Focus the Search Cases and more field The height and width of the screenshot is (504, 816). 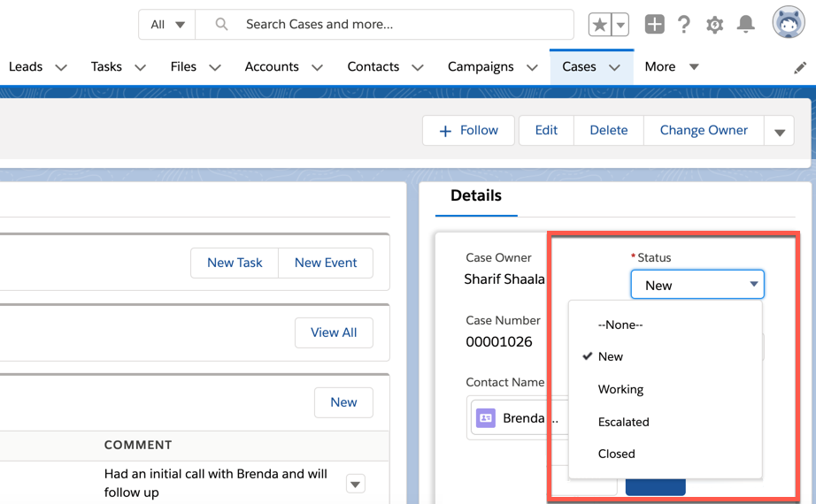(385, 25)
